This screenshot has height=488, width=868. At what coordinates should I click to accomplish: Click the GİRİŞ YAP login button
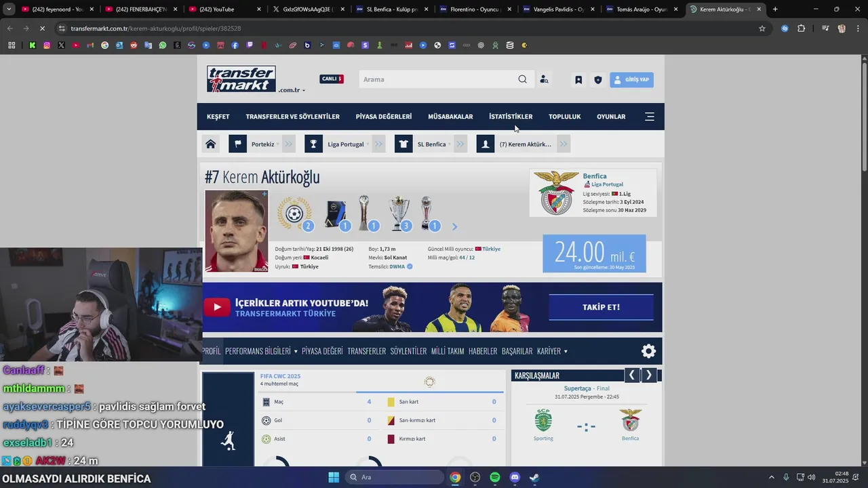pos(631,80)
